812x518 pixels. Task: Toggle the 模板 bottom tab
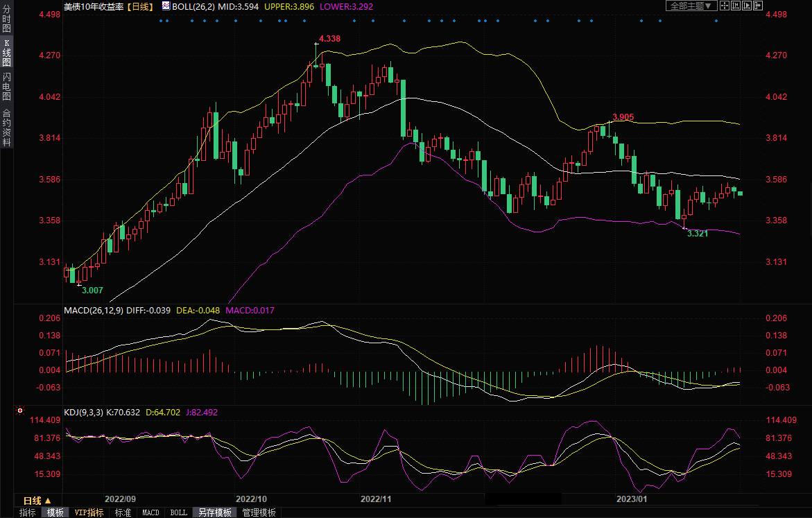click(x=55, y=512)
